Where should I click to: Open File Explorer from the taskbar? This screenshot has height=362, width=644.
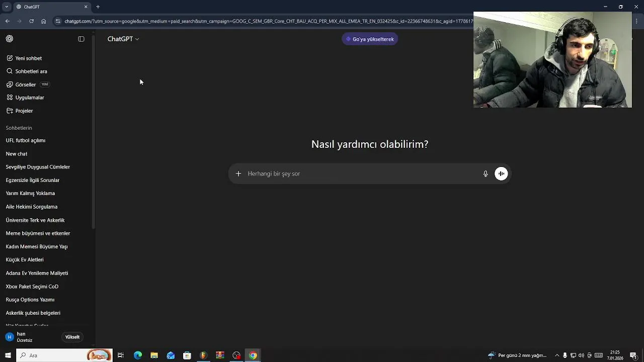pyautogui.click(x=154, y=355)
